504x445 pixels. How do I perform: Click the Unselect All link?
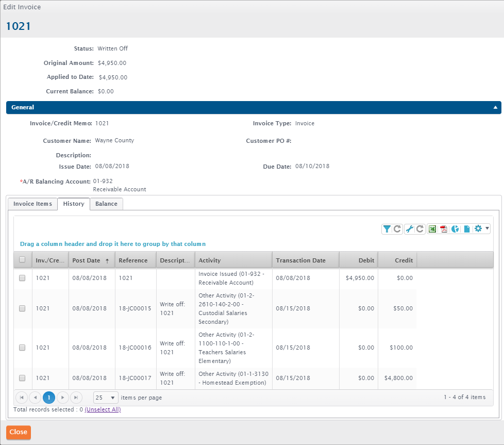click(103, 409)
